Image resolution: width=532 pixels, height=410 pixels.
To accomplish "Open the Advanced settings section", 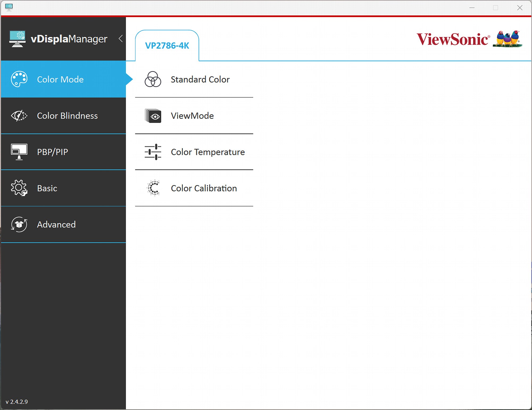I will (63, 225).
